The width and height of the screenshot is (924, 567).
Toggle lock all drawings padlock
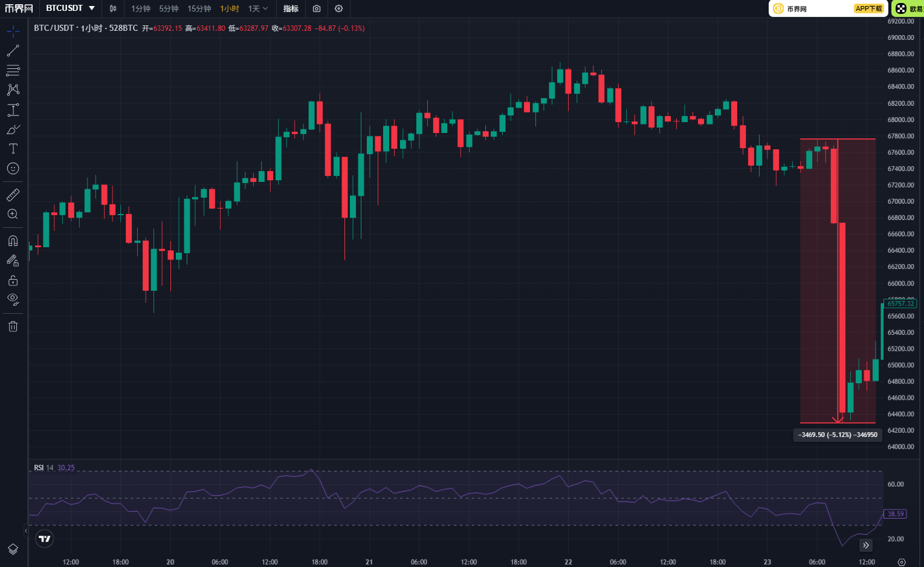point(13,280)
